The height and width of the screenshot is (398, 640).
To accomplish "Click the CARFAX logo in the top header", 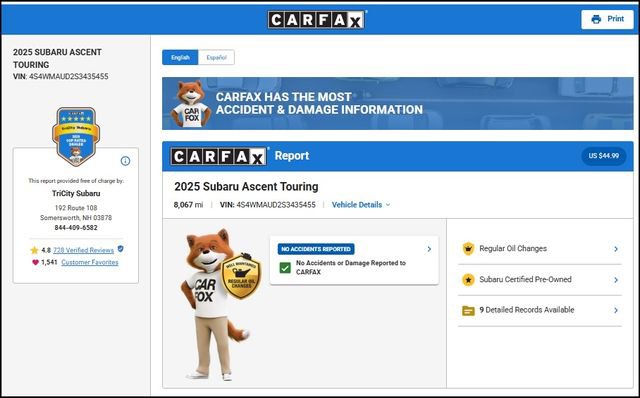I will pos(316,19).
